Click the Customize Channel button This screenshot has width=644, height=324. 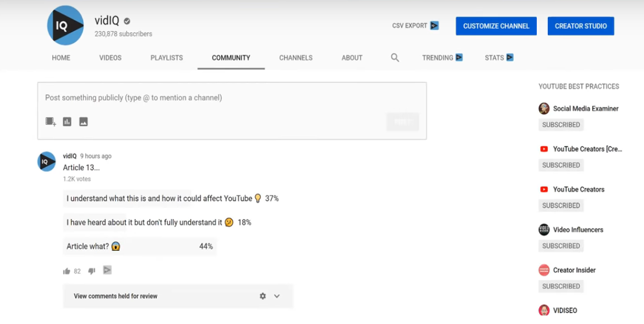(x=496, y=26)
